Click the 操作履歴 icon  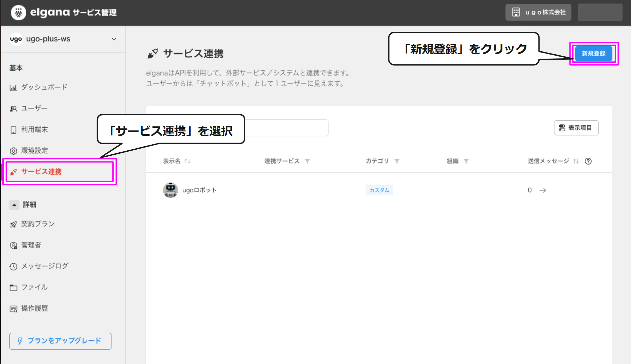13,309
